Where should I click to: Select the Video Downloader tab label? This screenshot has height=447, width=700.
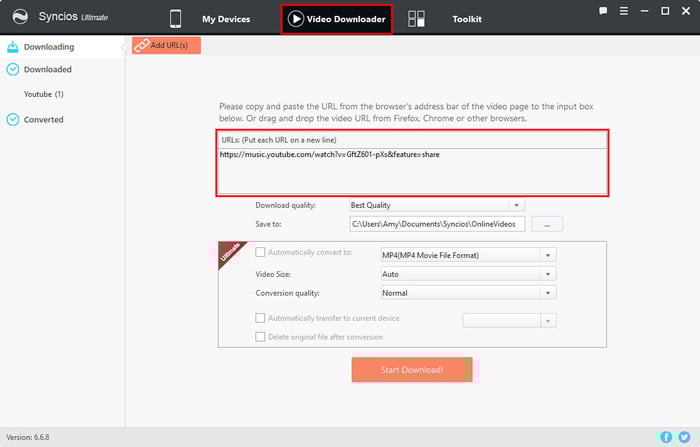click(x=346, y=19)
